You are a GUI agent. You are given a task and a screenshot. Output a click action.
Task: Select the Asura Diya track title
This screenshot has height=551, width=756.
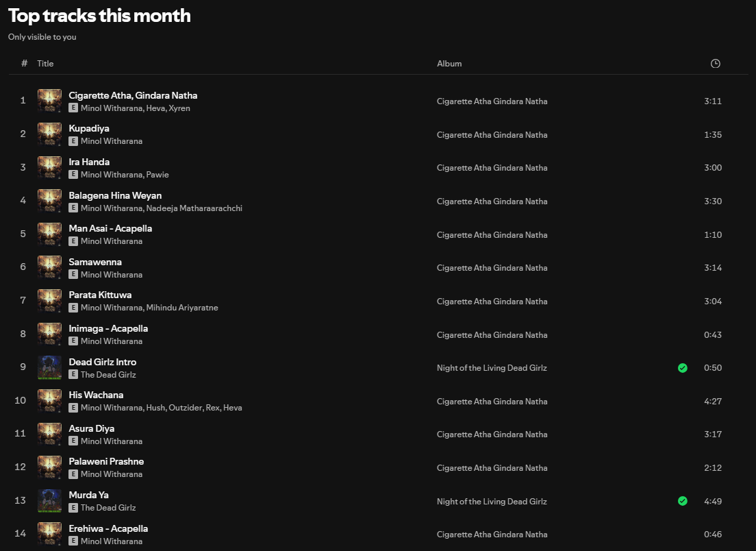[92, 428]
